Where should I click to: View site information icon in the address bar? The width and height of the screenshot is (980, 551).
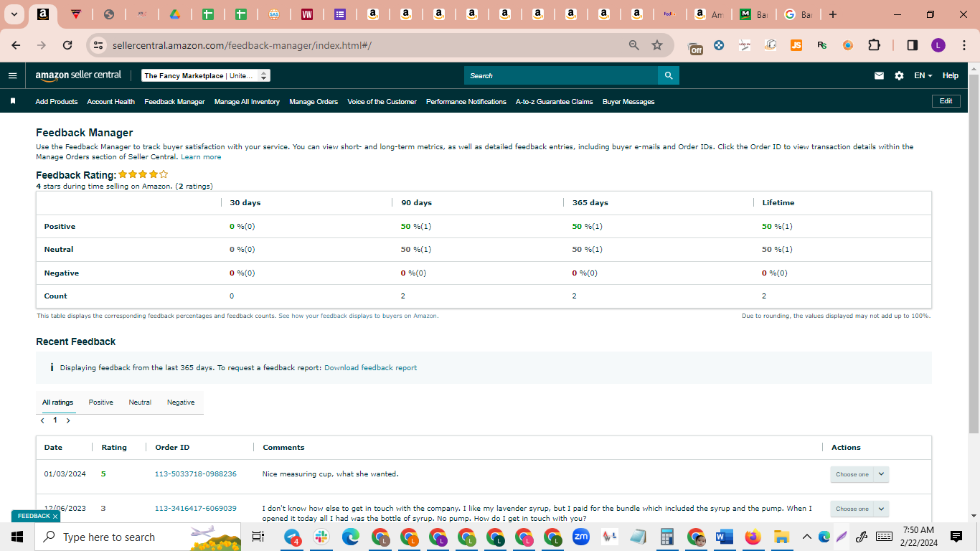pos(99,45)
